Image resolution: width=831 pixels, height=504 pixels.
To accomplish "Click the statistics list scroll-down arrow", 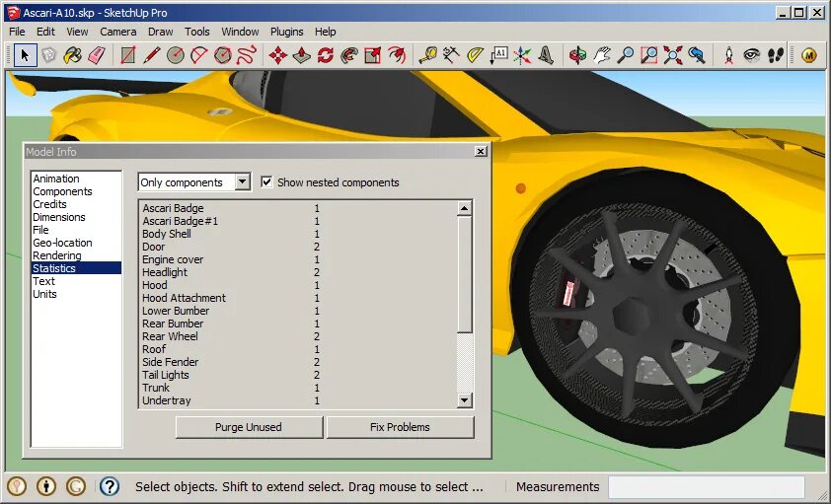I will (x=464, y=400).
